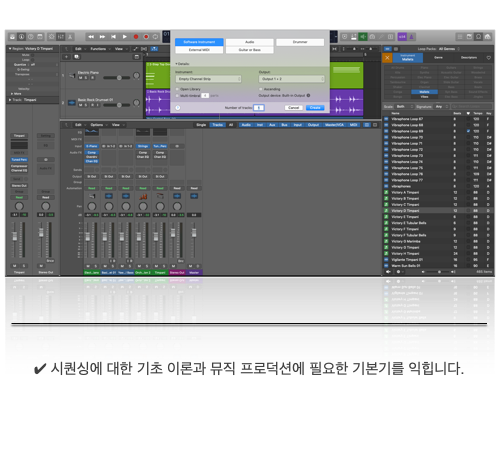This screenshot has height=450, width=500.
Task: Open the Media Browsers button
Action: 487,37
